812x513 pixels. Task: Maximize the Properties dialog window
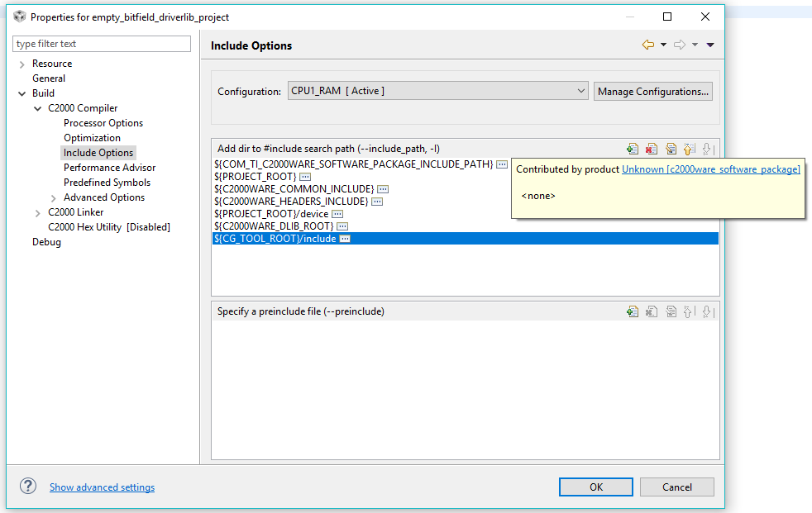(x=667, y=17)
